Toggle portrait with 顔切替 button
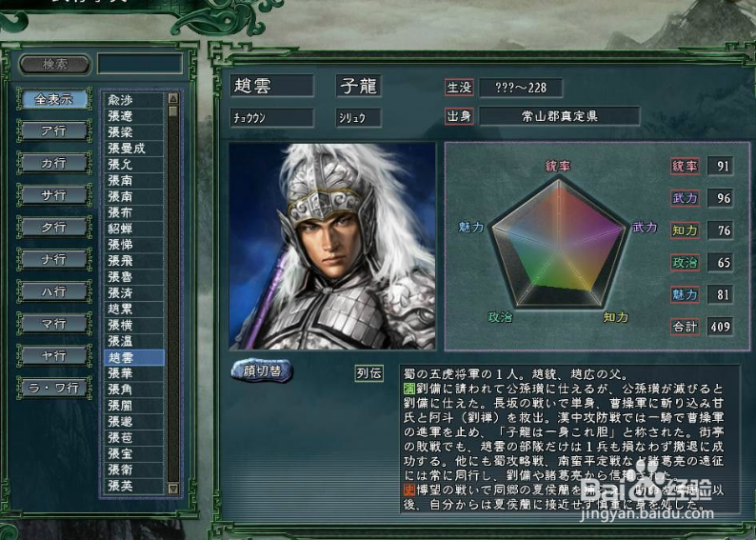 [x=262, y=370]
